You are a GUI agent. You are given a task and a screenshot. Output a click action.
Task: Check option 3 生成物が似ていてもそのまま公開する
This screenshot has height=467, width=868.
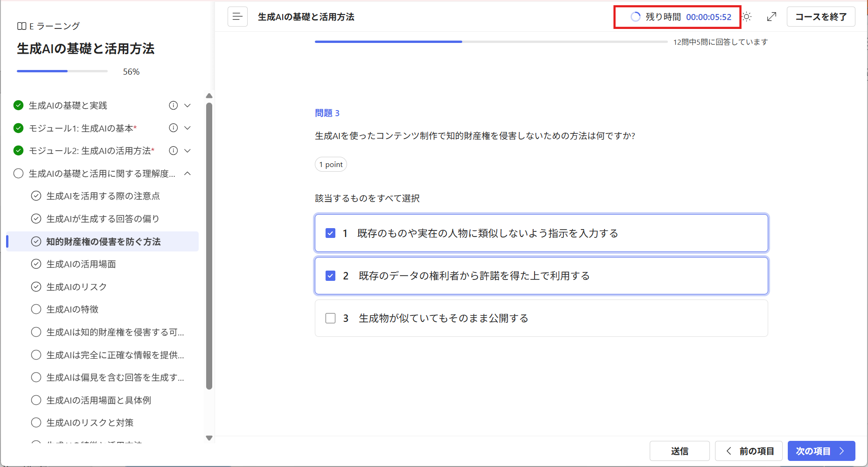point(331,318)
